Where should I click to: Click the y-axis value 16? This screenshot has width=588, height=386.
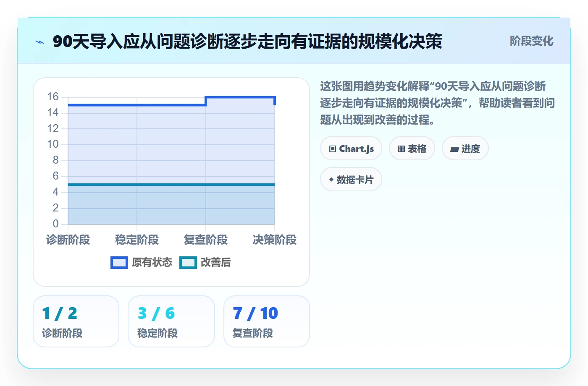point(53,97)
